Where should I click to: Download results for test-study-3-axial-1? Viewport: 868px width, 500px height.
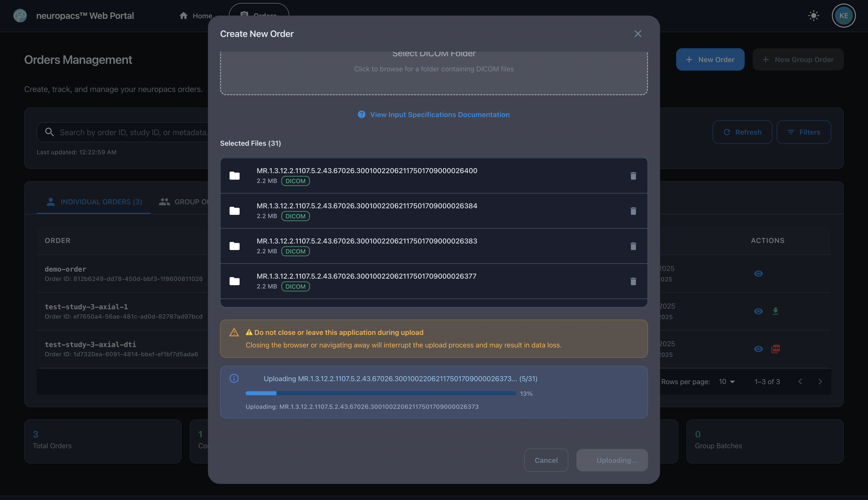point(775,311)
